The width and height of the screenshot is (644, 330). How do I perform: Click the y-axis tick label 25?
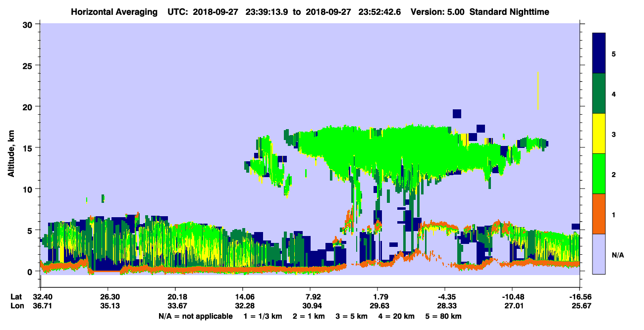pos(29,65)
